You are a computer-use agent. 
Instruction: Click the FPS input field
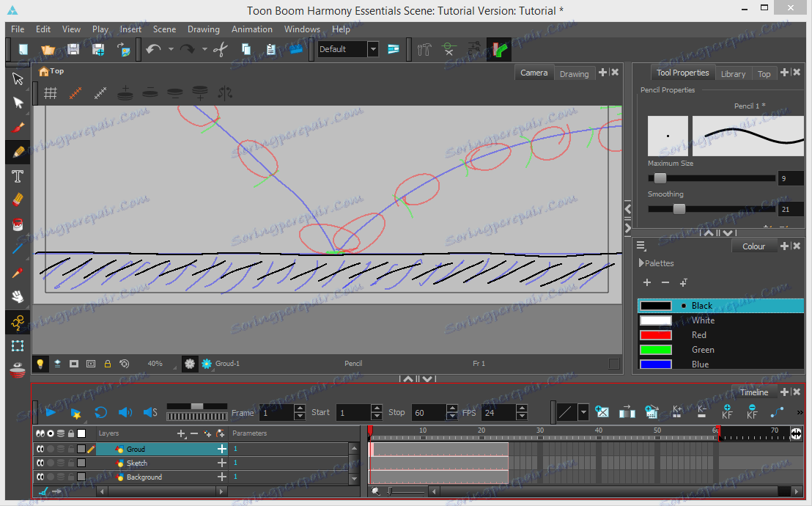tap(498, 413)
